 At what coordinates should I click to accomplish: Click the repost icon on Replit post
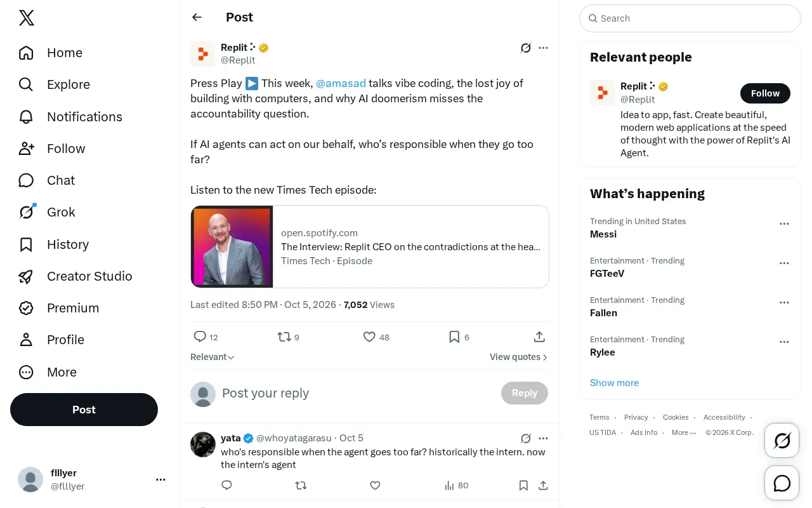point(284,337)
